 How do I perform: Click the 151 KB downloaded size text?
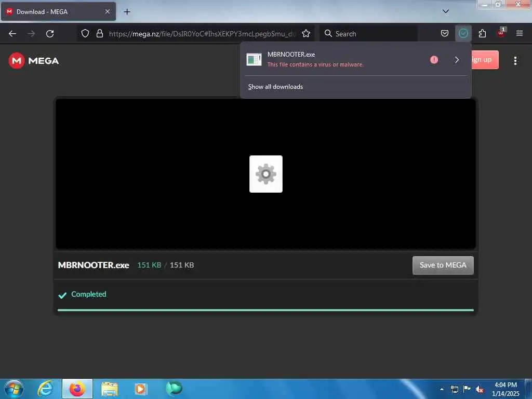149,265
